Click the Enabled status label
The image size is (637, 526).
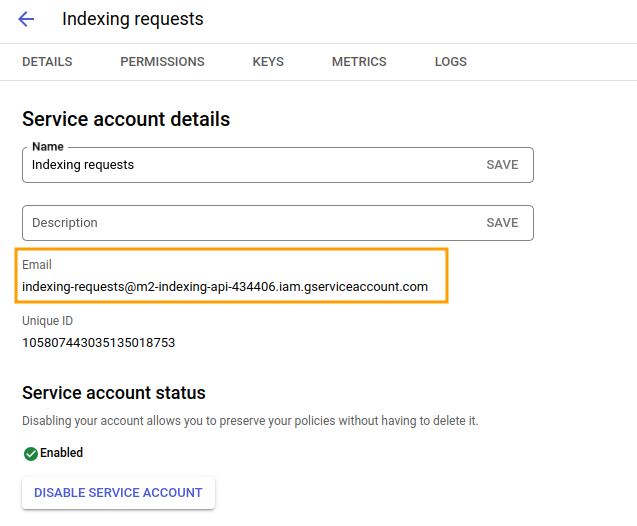tap(61, 453)
